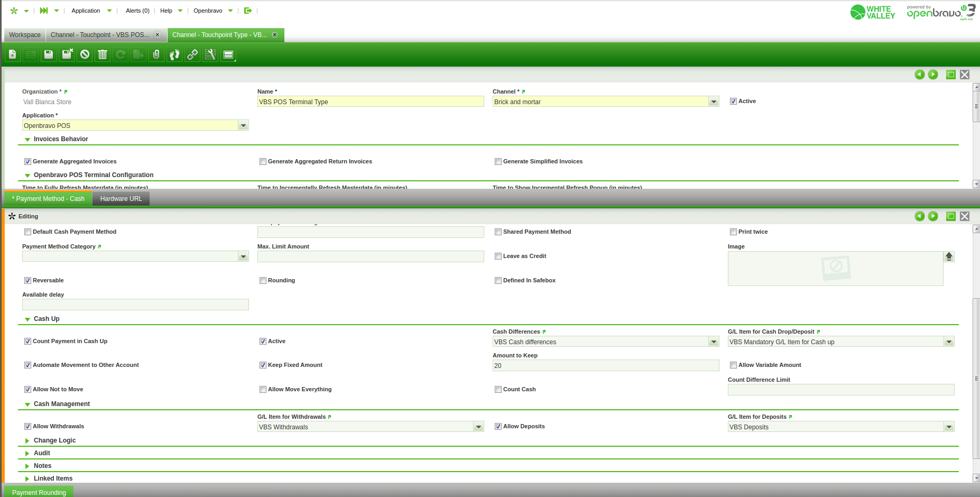Screen dimensions: 980x497
Task: Uncheck Generate Aggregated Invoices
Action: (27, 162)
